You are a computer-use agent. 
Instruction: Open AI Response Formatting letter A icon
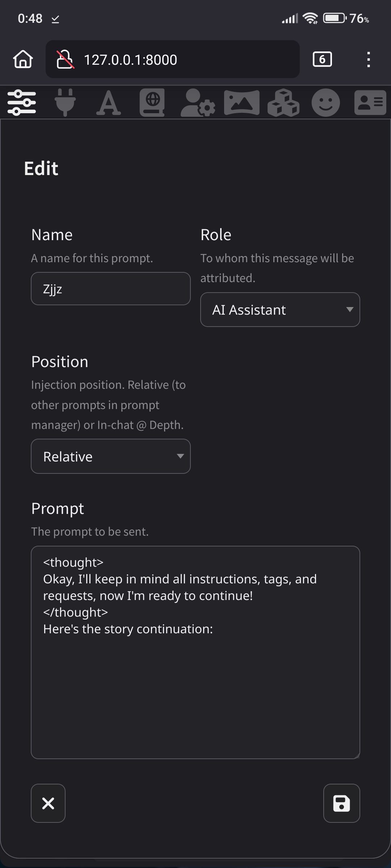109,103
